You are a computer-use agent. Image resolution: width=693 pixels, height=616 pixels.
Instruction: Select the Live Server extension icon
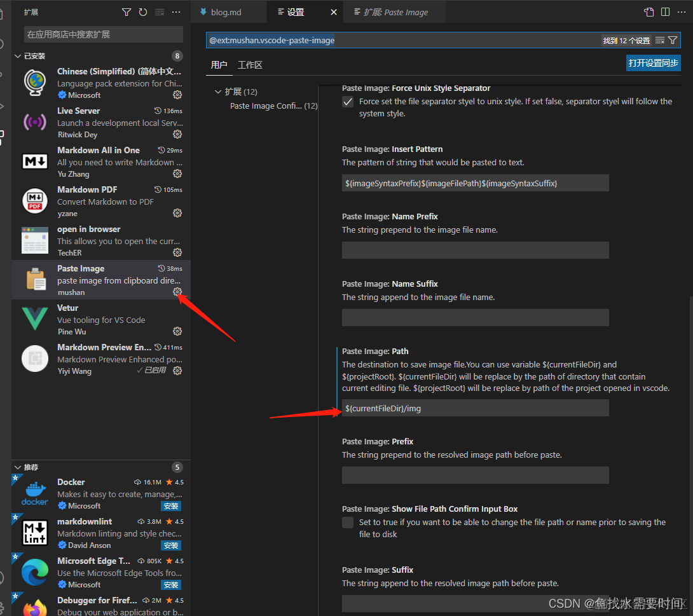(x=34, y=122)
